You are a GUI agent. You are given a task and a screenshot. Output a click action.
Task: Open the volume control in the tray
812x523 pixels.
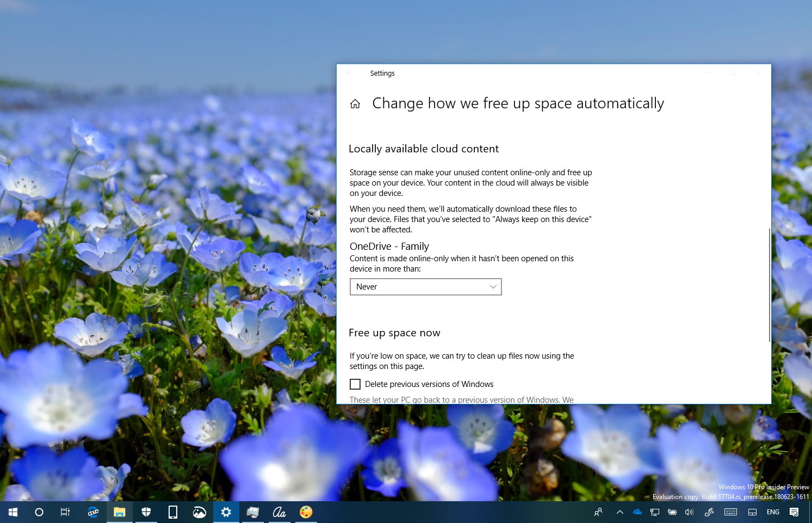point(690,512)
